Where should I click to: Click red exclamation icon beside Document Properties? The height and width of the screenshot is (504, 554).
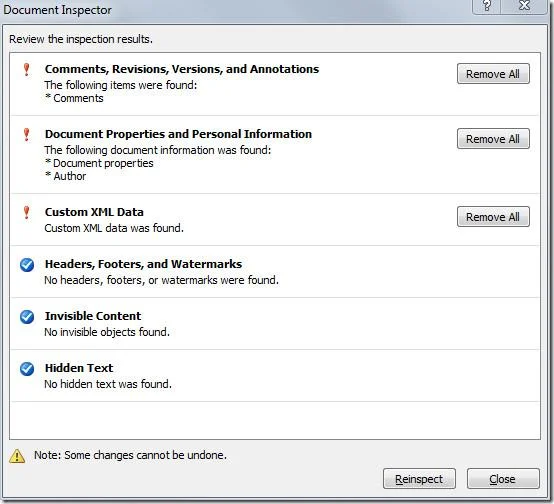(26, 134)
